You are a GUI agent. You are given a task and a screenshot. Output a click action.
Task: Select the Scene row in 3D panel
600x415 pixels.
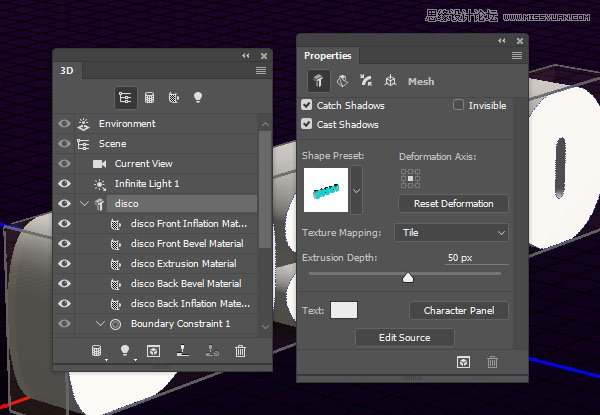(166, 144)
